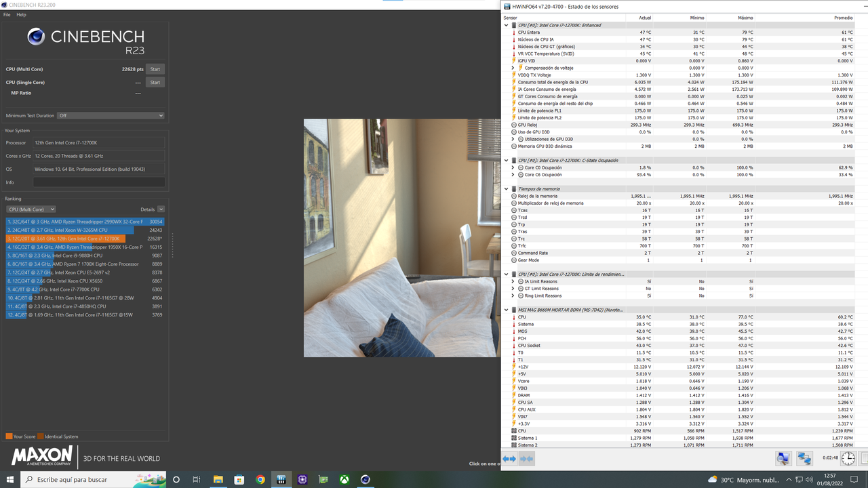Viewport: 868px width, 488px height.
Task: Open the volume control in system tray
Action: [x=808, y=479]
